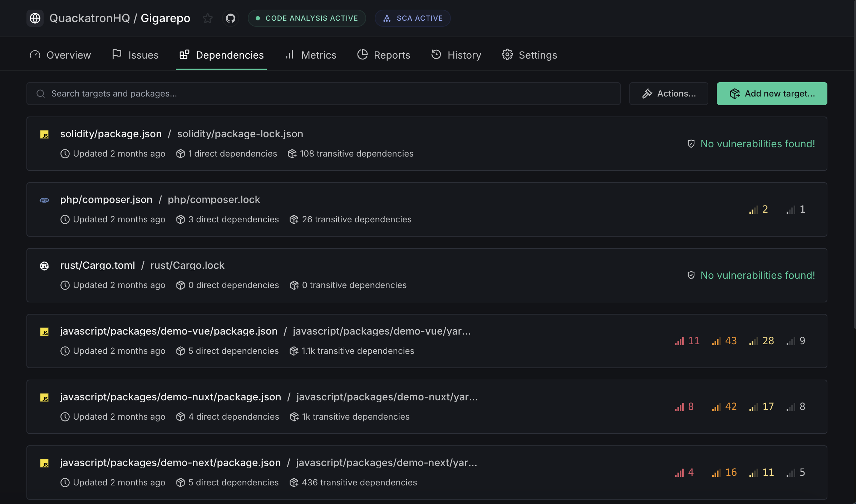Click the CODE ANALYSIS ACTIVE badge

click(307, 18)
